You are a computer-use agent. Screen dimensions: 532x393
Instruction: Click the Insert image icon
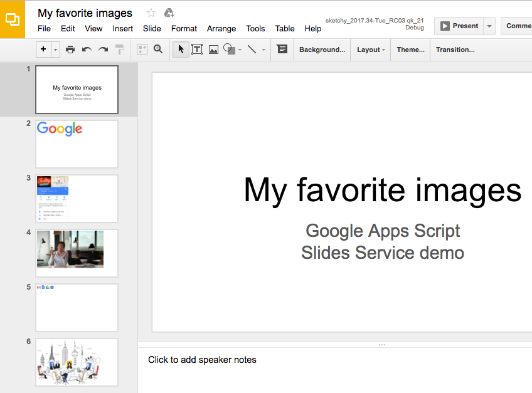213,50
